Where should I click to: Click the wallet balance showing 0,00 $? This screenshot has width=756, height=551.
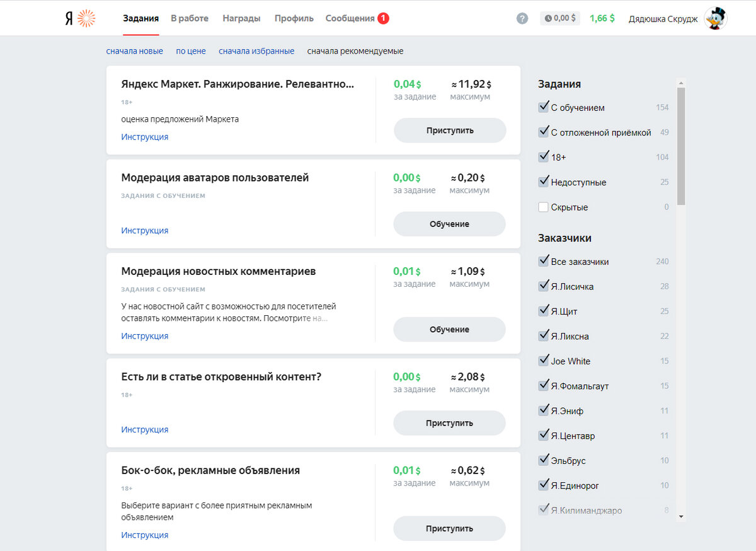tap(559, 18)
